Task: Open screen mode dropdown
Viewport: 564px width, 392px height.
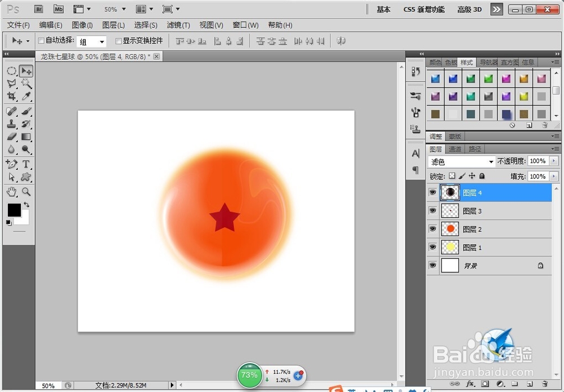Action: (171, 10)
